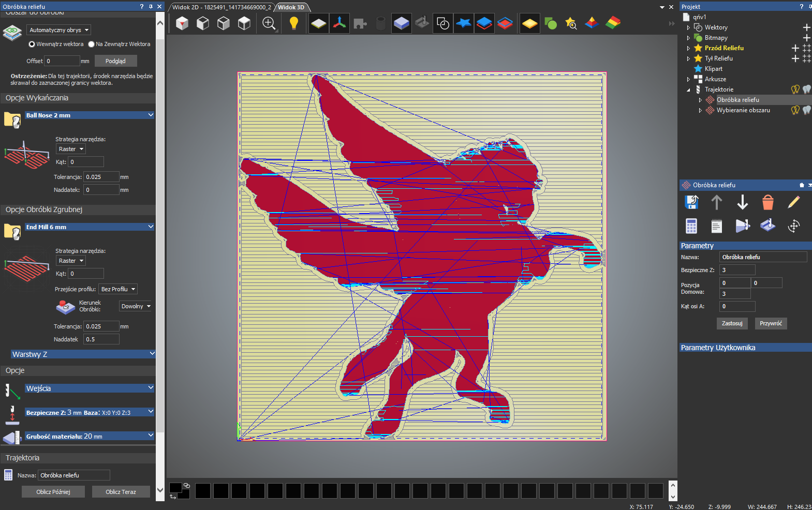Image resolution: width=812 pixels, height=510 pixels.
Task: Add a new bitmap with the Bitmapy plus icon
Action: [806, 38]
